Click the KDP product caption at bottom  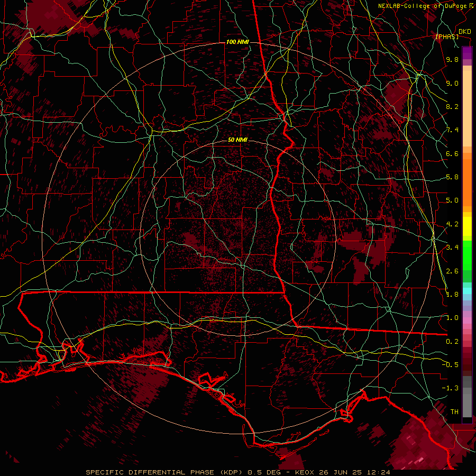pos(237,472)
